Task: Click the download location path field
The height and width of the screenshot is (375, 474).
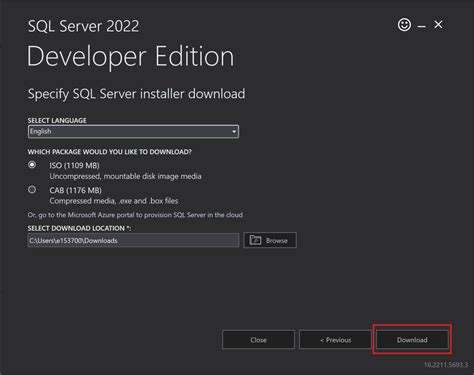Action: (133, 240)
